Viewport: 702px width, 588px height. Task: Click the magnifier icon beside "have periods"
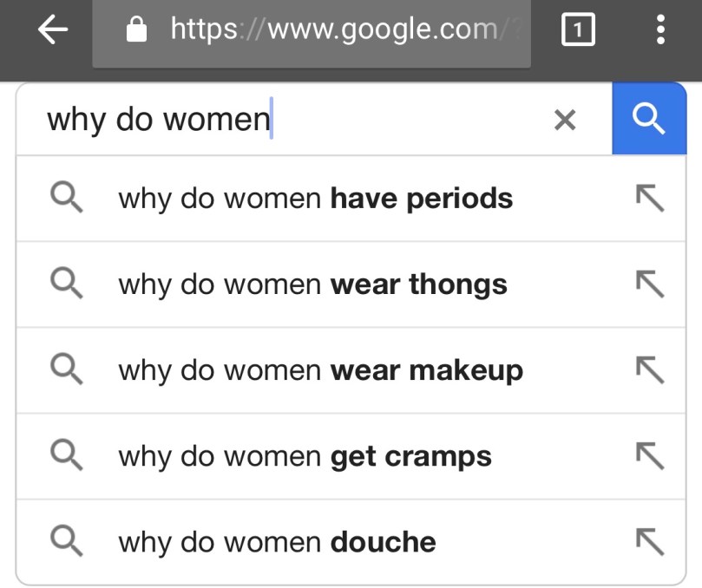click(x=66, y=199)
